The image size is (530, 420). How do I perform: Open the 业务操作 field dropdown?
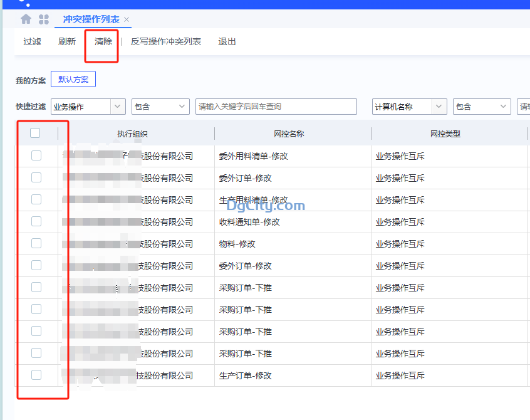(88, 107)
